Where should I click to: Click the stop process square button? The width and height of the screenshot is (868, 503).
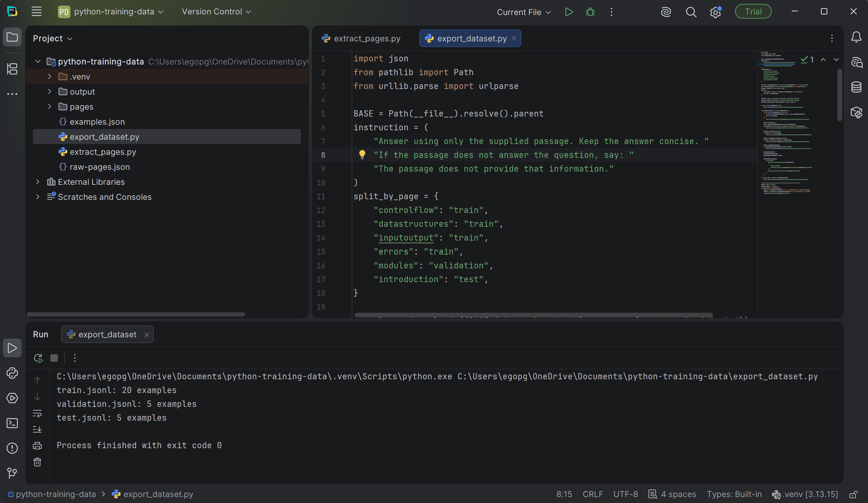[x=54, y=358]
